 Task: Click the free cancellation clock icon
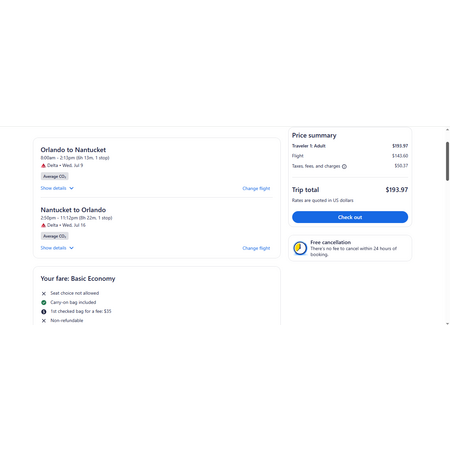click(300, 248)
